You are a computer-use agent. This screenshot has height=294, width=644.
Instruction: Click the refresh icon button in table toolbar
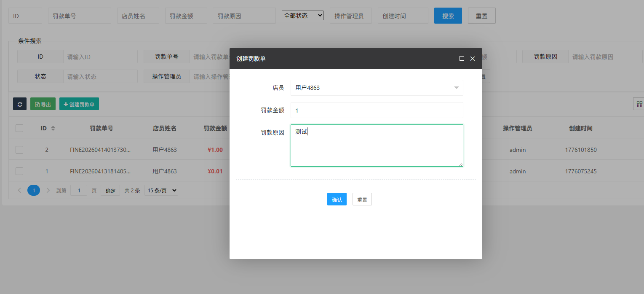point(20,104)
